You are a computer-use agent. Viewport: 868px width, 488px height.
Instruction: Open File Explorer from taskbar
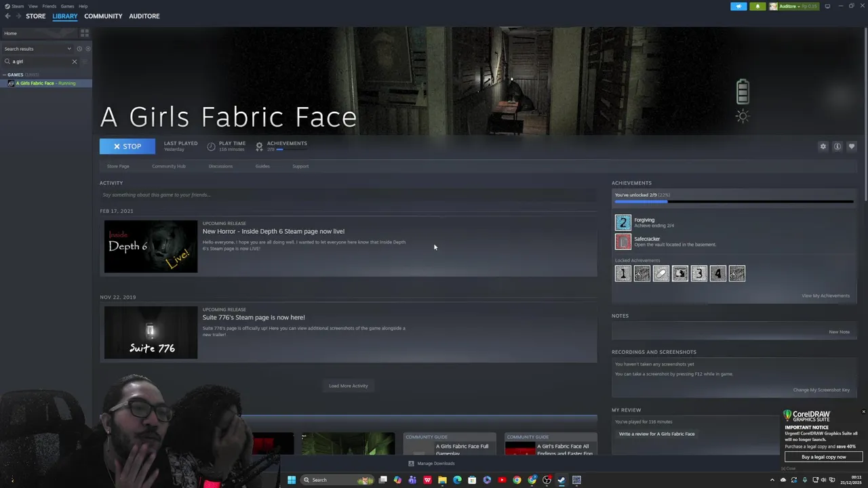click(442, 480)
